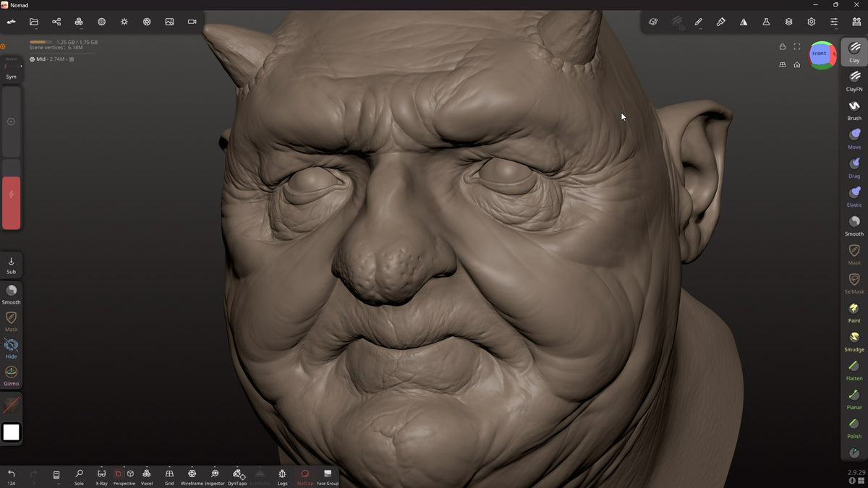
Task: Open the primitive shape menu icon
Action: [x=653, y=22]
